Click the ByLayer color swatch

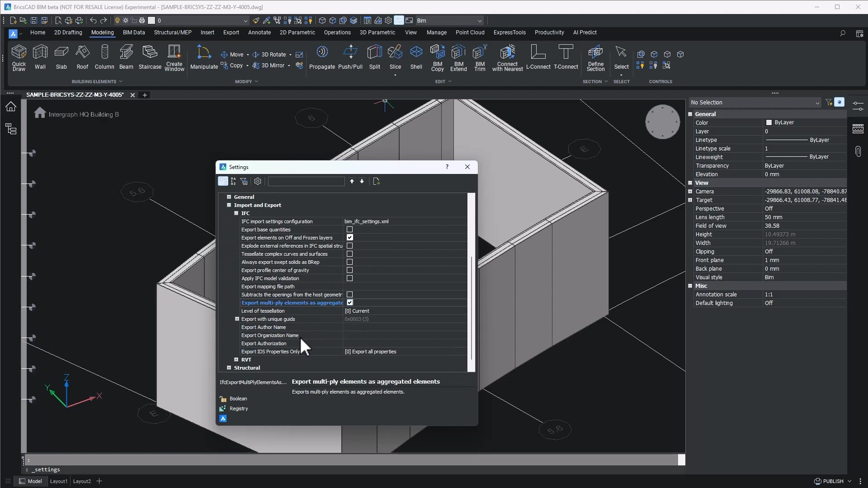[769, 122]
